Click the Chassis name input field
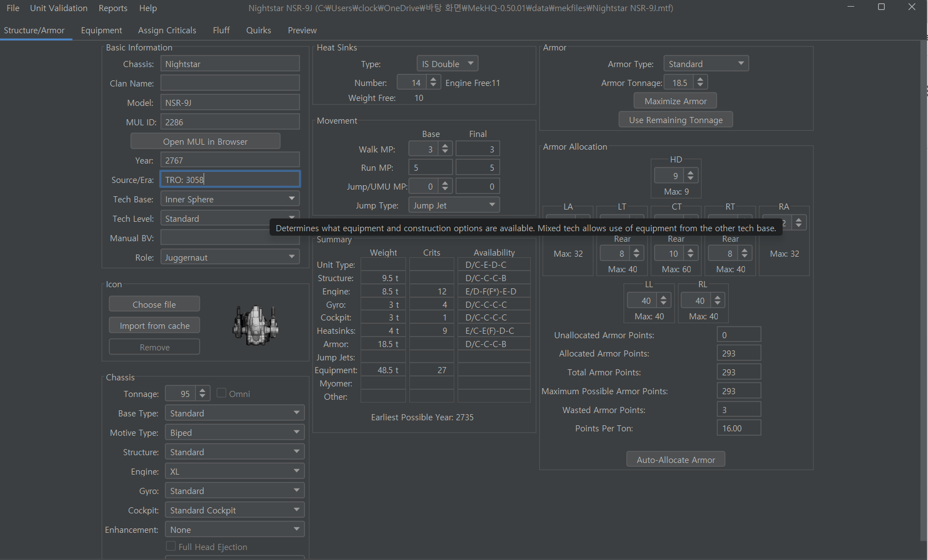Screen dimensions: 928x560 click(x=230, y=64)
